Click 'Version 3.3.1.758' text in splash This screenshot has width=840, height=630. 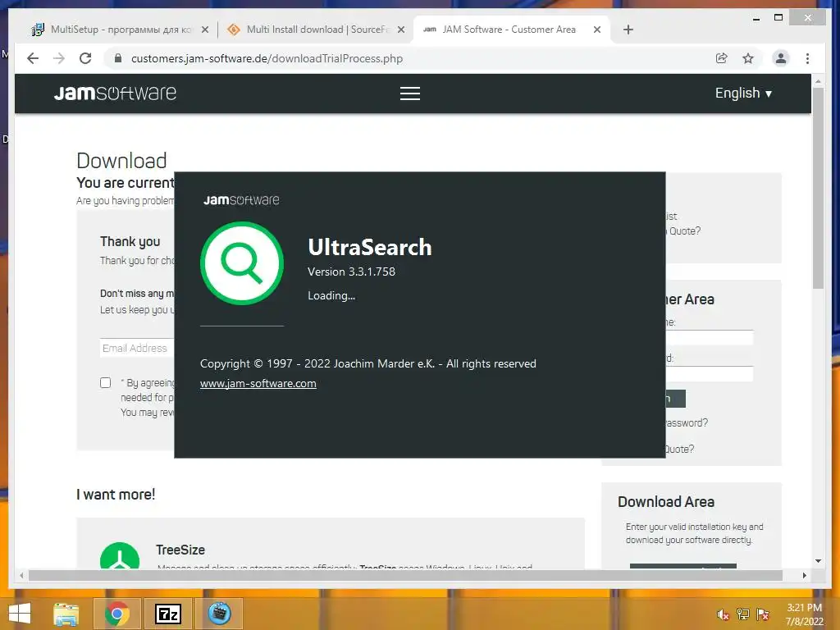(x=351, y=272)
